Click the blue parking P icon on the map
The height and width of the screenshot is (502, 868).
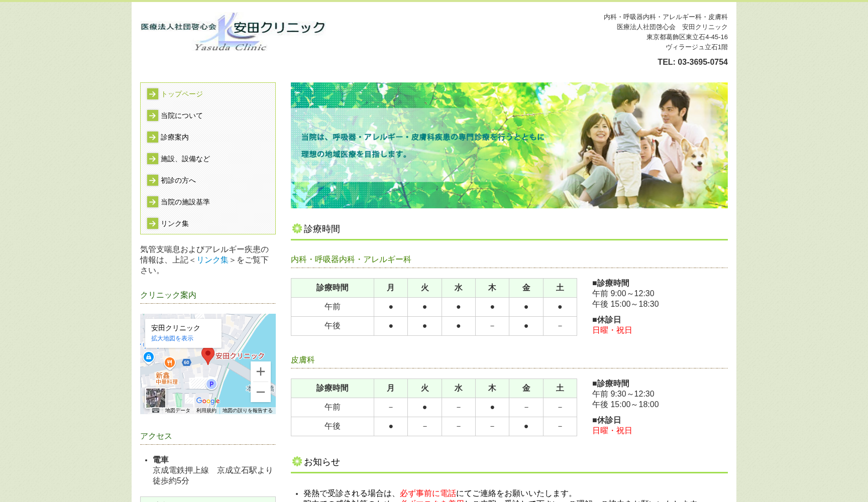pos(211,384)
